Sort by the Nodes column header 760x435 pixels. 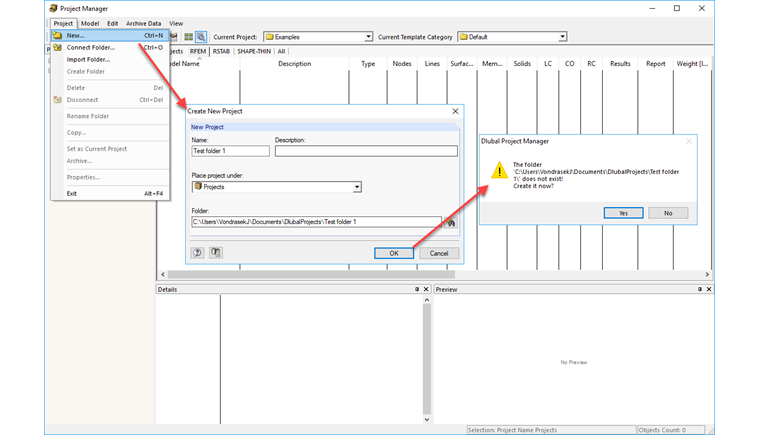click(x=402, y=64)
